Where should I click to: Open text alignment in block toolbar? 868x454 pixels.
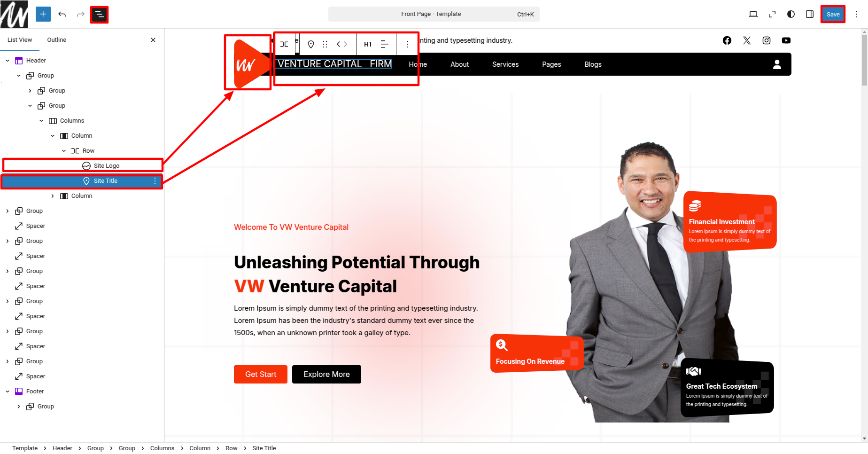point(384,44)
